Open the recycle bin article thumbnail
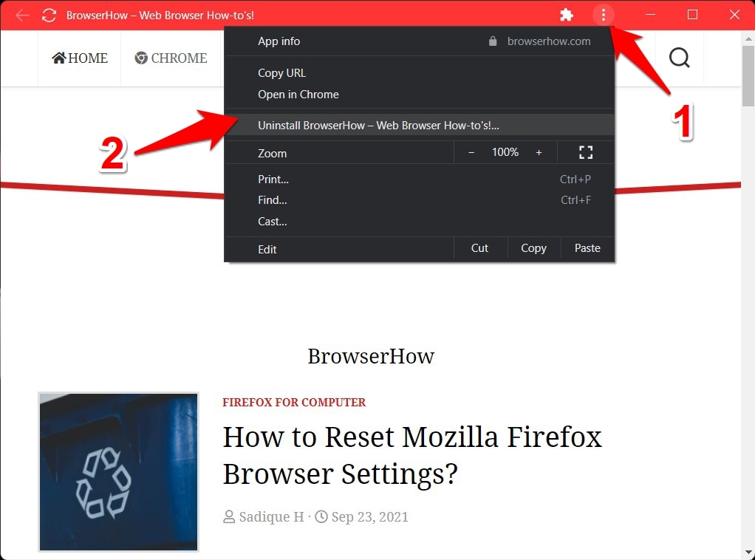Screen dimensions: 755x560 (x=118, y=471)
